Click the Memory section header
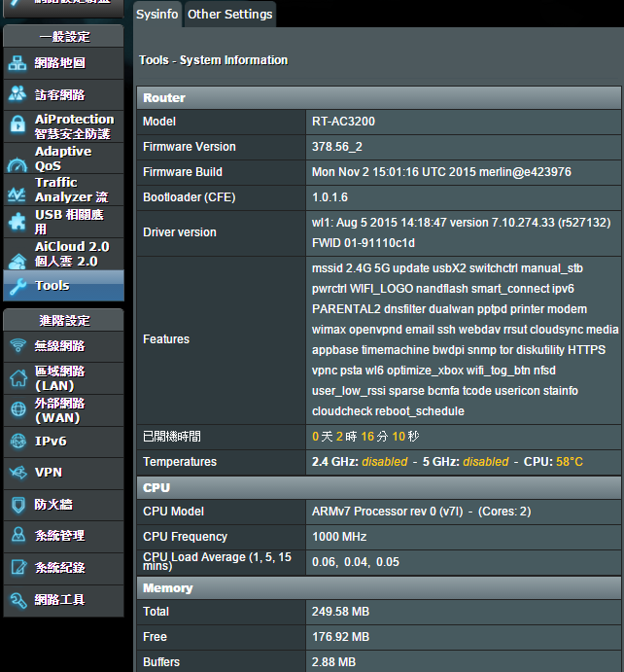Image resolution: width=624 pixels, height=672 pixels. (x=379, y=588)
